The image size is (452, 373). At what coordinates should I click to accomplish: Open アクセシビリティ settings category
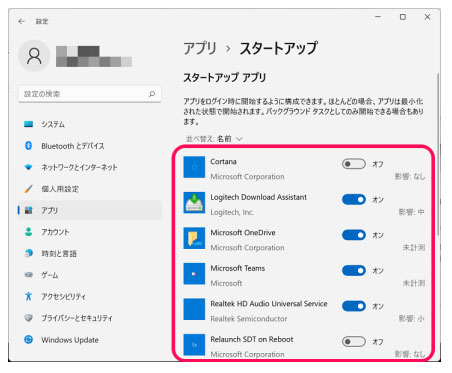pyautogui.click(x=90, y=296)
